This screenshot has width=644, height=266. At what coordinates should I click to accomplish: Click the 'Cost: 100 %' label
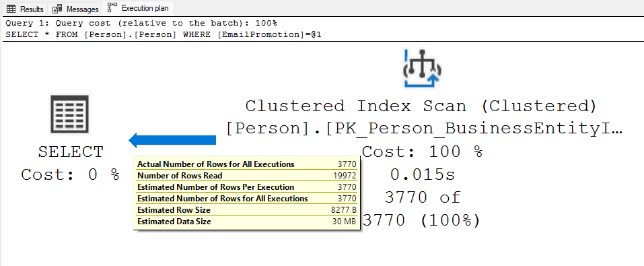tap(421, 152)
